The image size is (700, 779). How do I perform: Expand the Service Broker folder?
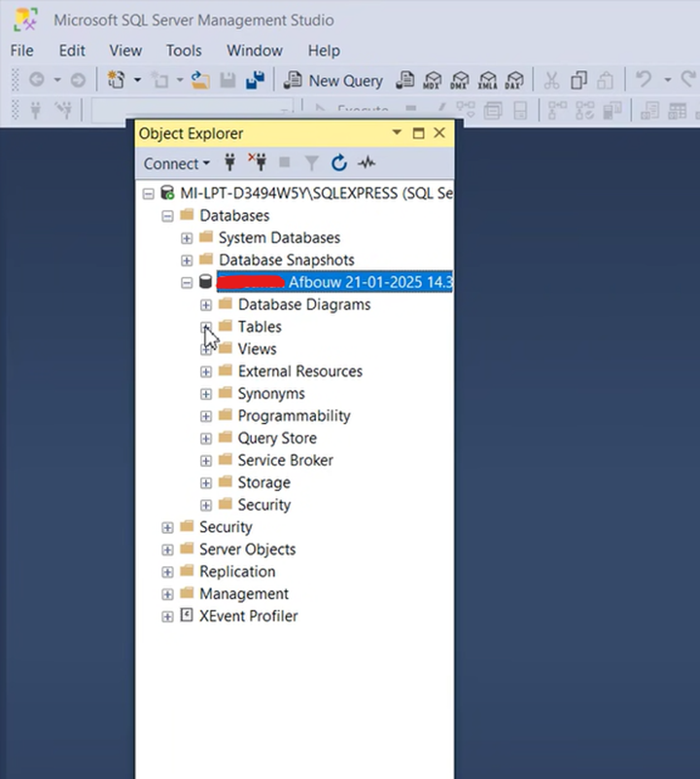206,461
